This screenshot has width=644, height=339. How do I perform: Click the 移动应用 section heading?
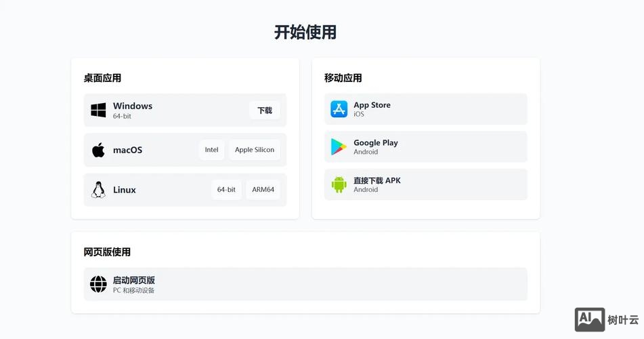(343, 78)
